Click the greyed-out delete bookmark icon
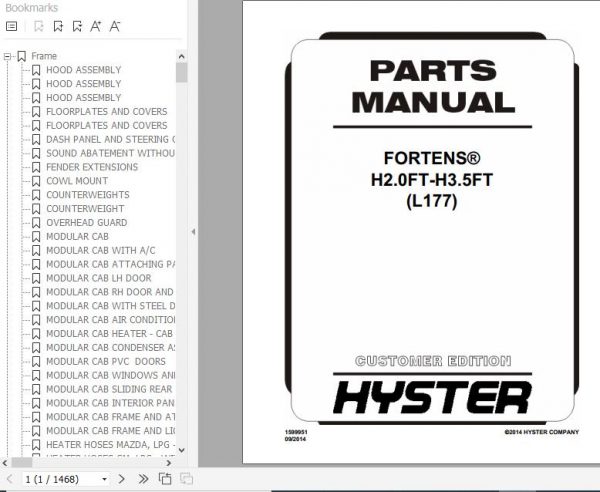The width and height of the screenshot is (600, 492). [x=39, y=26]
